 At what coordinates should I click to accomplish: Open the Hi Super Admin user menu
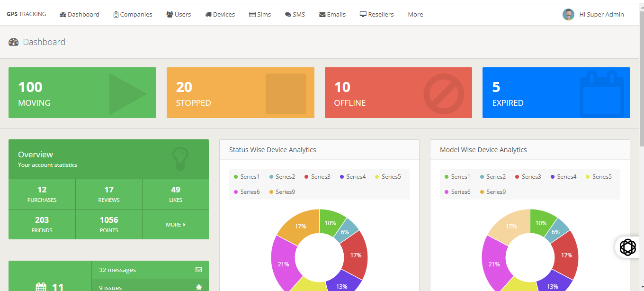pyautogui.click(x=593, y=14)
